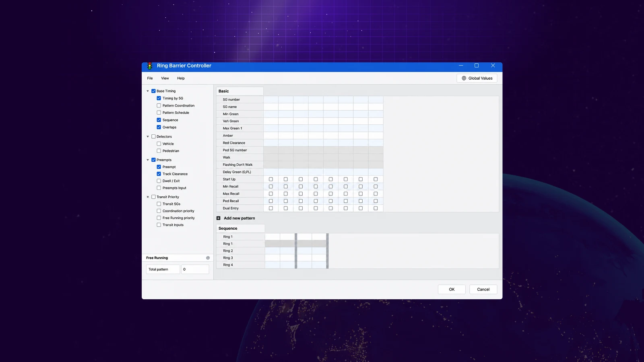Click the Total pattern value field

click(x=195, y=269)
